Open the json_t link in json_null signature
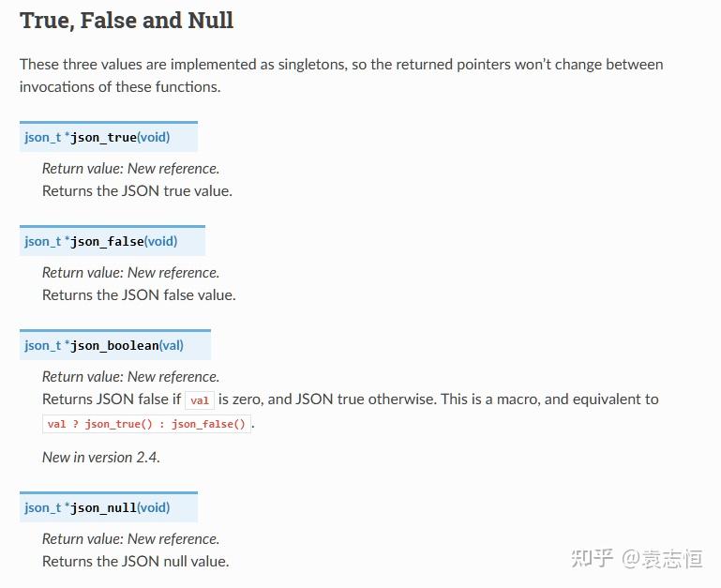The height and width of the screenshot is (588, 721). click(42, 508)
